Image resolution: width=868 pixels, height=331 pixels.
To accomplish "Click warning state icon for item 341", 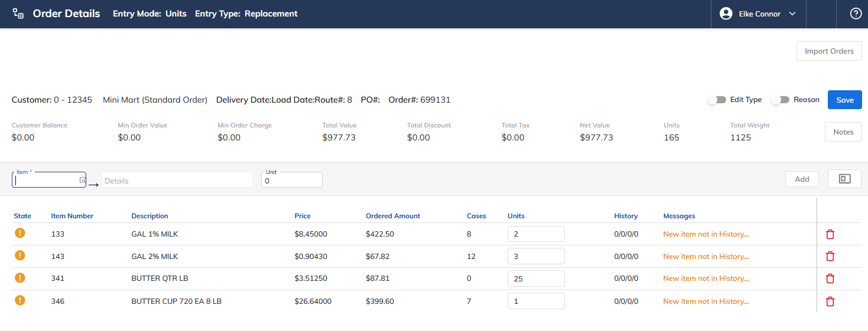I will coord(19,278).
